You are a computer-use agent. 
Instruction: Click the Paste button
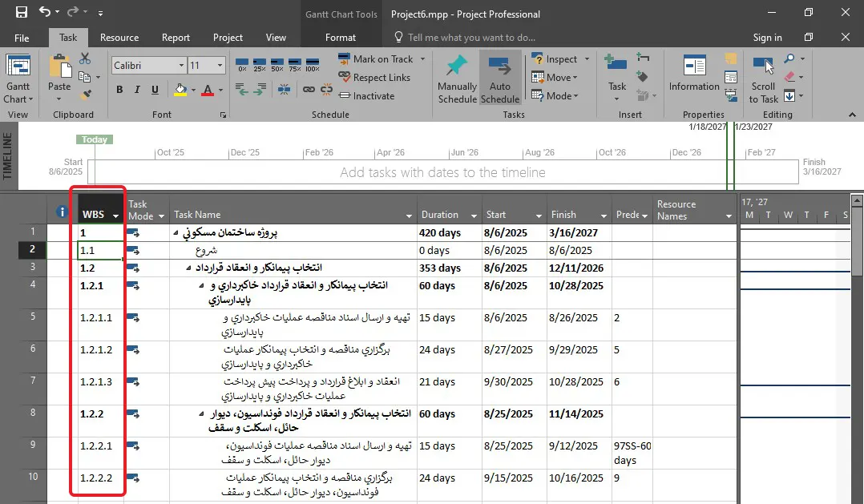click(x=59, y=73)
